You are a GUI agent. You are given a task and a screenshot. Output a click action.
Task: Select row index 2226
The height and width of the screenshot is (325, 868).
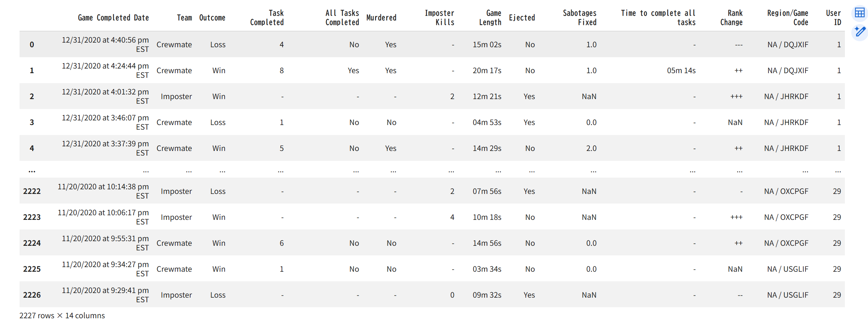click(32, 295)
